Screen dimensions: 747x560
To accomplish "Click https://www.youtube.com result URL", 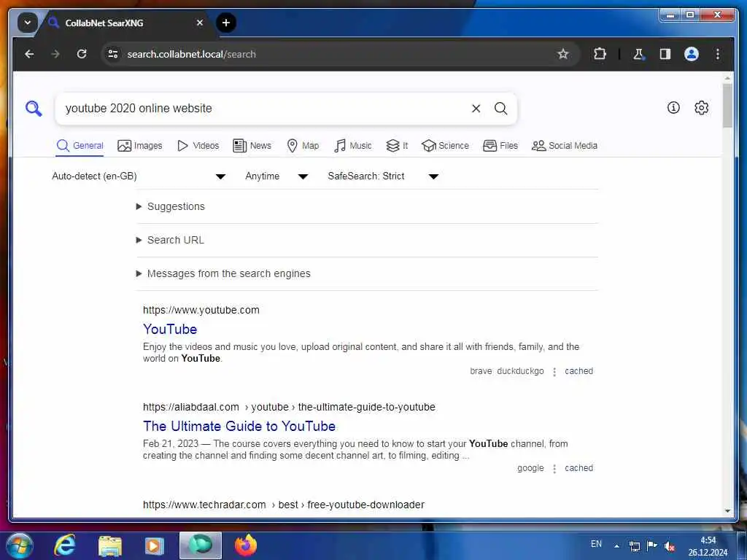I will [x=201, y=310].
